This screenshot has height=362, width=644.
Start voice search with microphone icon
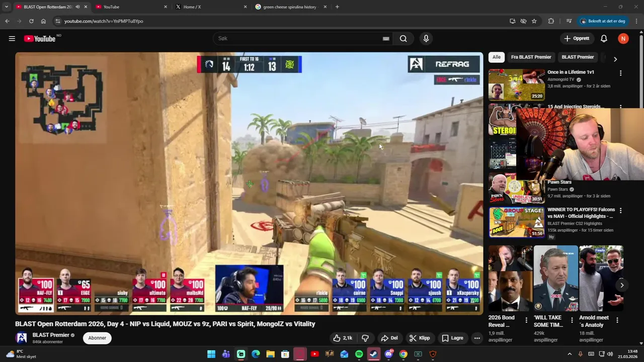point(426,39)
